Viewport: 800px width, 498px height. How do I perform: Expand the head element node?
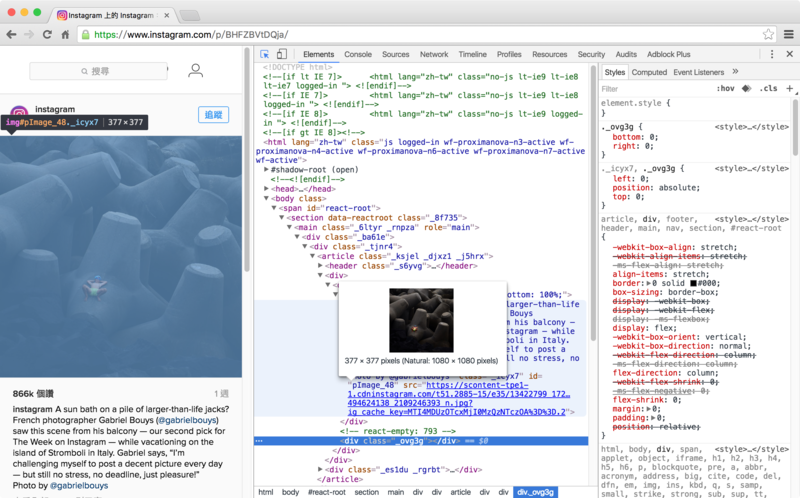coord(266,189)
